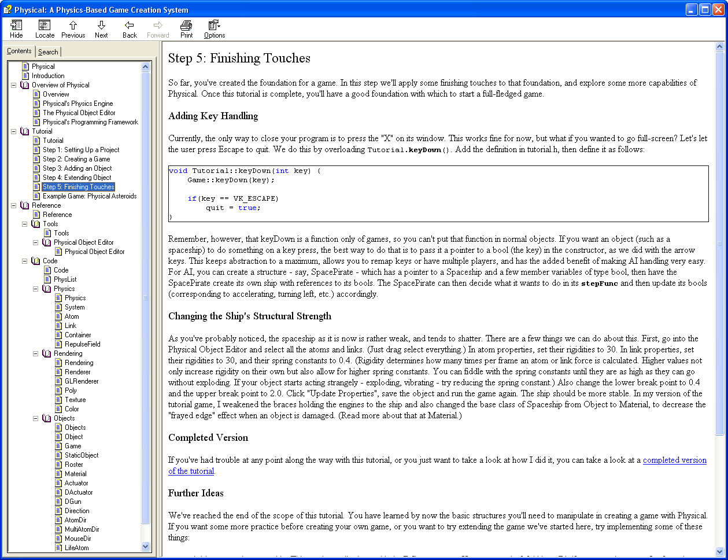Collapse the Rendering folder node
Image resolution: width=728 pixels, height=560 pixels.
coord(36,353)
